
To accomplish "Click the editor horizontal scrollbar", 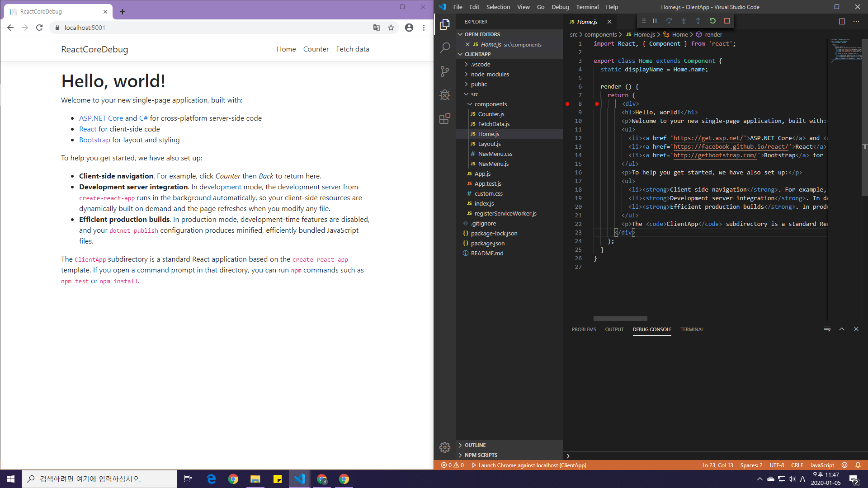I will point(620,319).
